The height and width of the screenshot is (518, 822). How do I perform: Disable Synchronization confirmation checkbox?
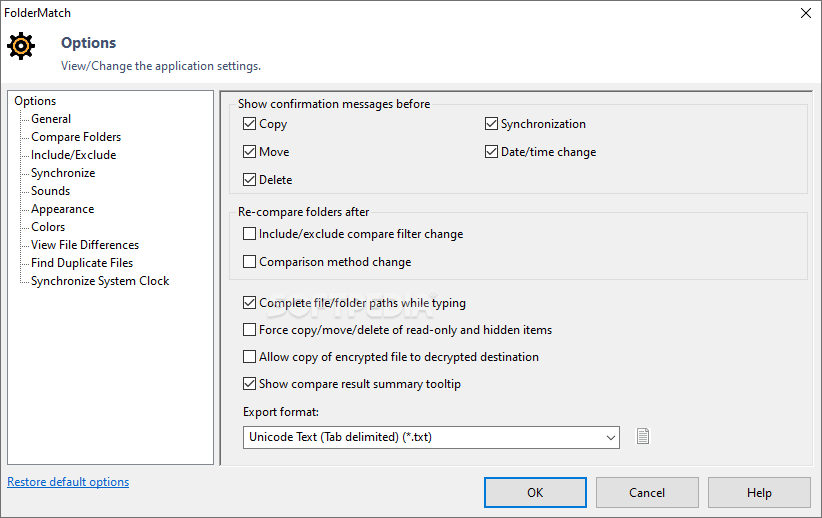coord(491,124)
